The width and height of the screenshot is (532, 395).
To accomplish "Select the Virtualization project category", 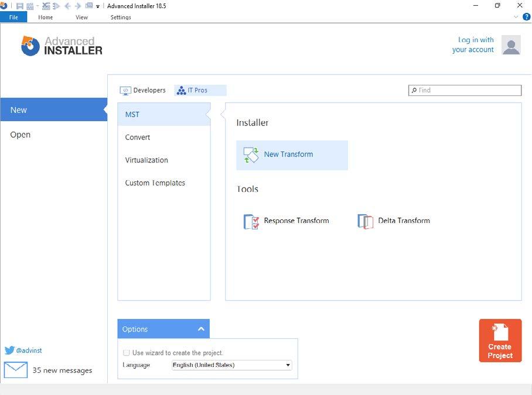I will [146, 160].
